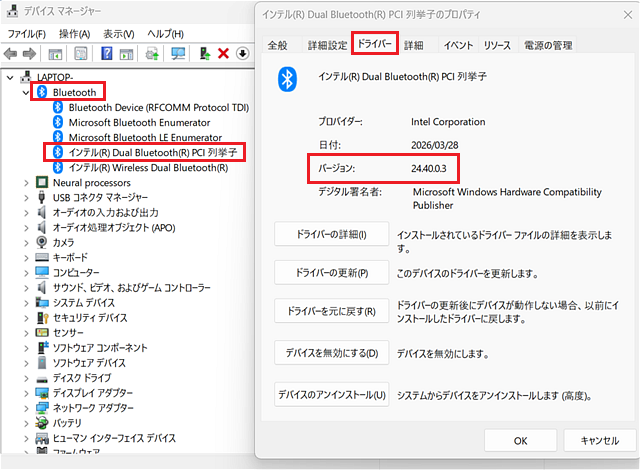
Task: Open the 操作(A) menu
Action: click(x=74, y=34)
